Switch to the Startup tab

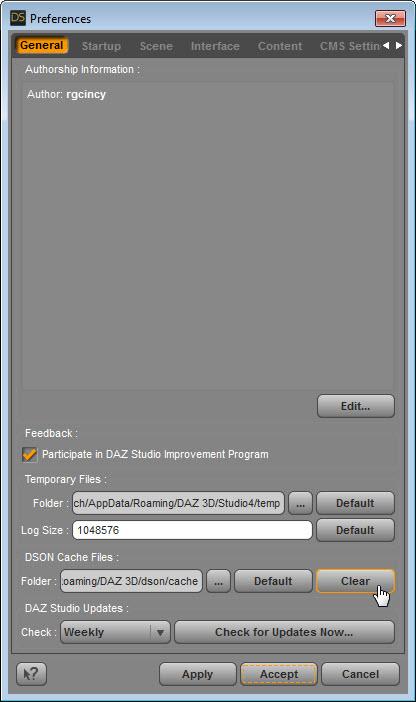click(x=101, y=46)
